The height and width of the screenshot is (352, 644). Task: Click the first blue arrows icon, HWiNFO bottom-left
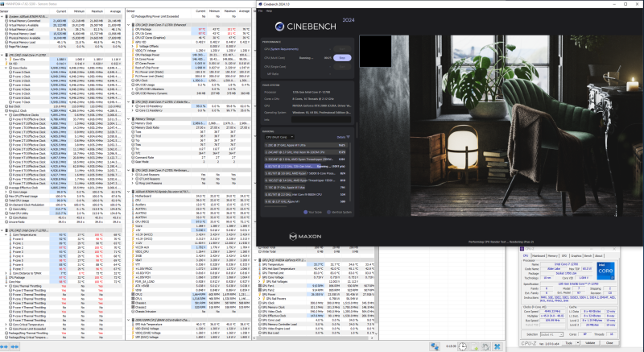(x=5, y=346)
